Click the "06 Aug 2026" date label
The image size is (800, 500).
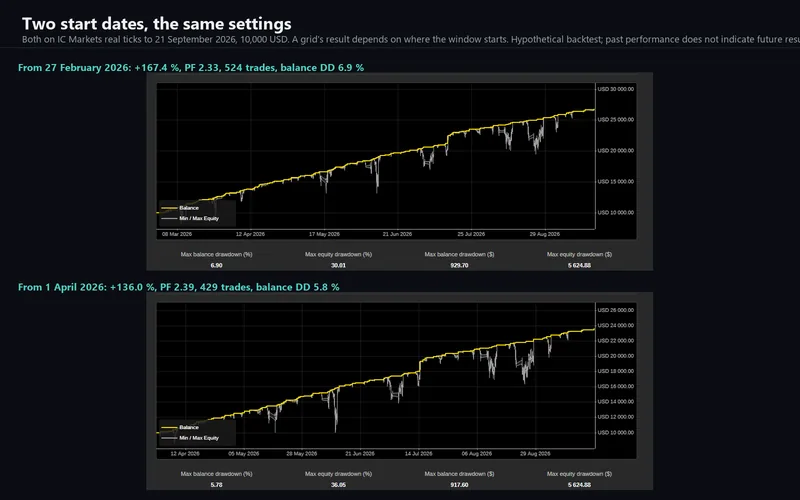click(477, 454)
